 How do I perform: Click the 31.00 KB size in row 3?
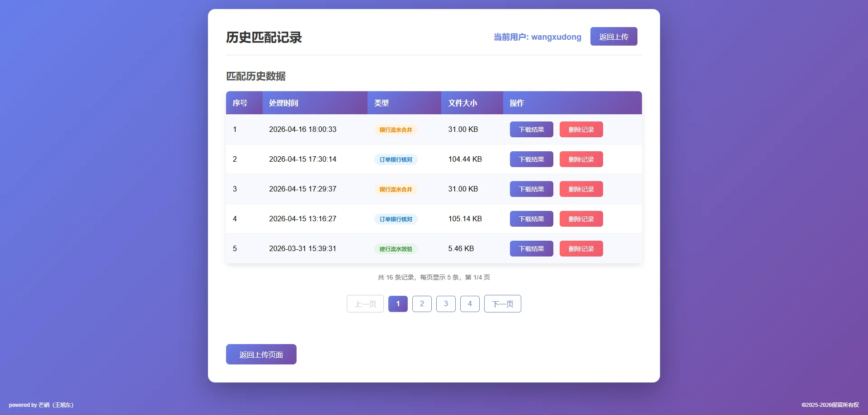point(463,189)
